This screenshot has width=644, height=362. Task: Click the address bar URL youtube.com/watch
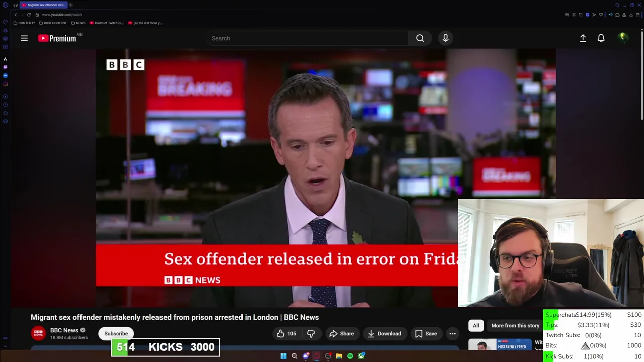62,15
